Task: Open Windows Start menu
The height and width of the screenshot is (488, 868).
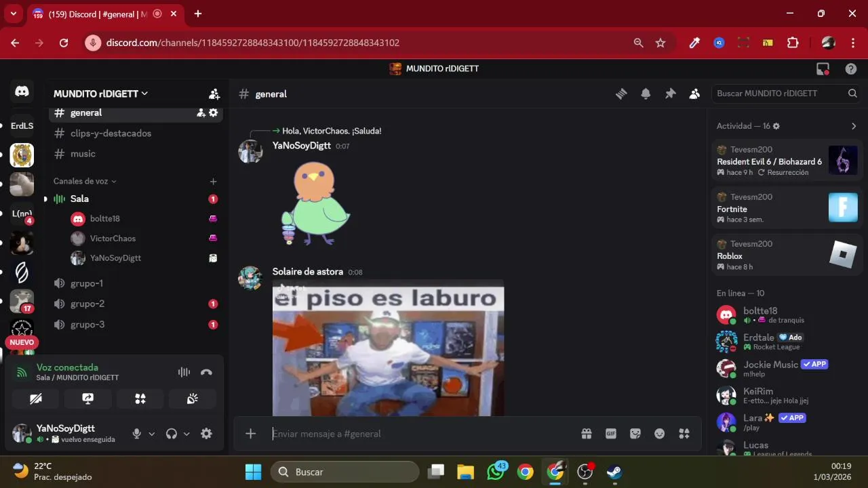Action: tap(253, 472)
